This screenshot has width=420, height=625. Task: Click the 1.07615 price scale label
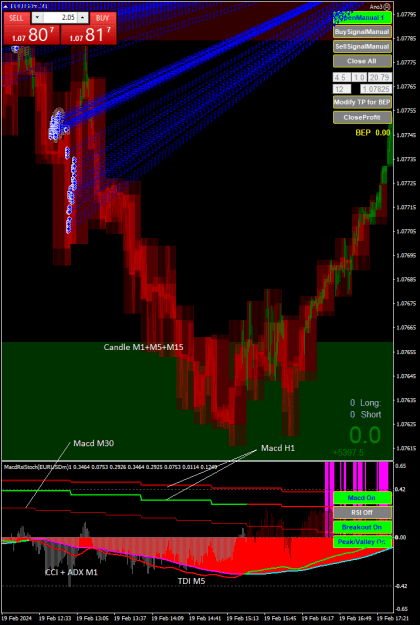click(406, 448)
